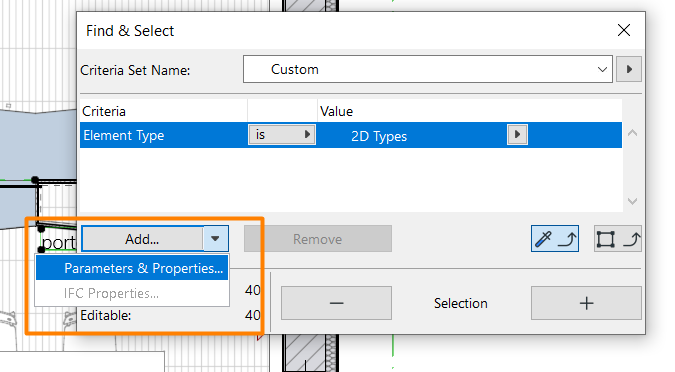Select the Element Type criteria row
The height and width of the screenshot is (372, 675).
(x=351, y=135)
